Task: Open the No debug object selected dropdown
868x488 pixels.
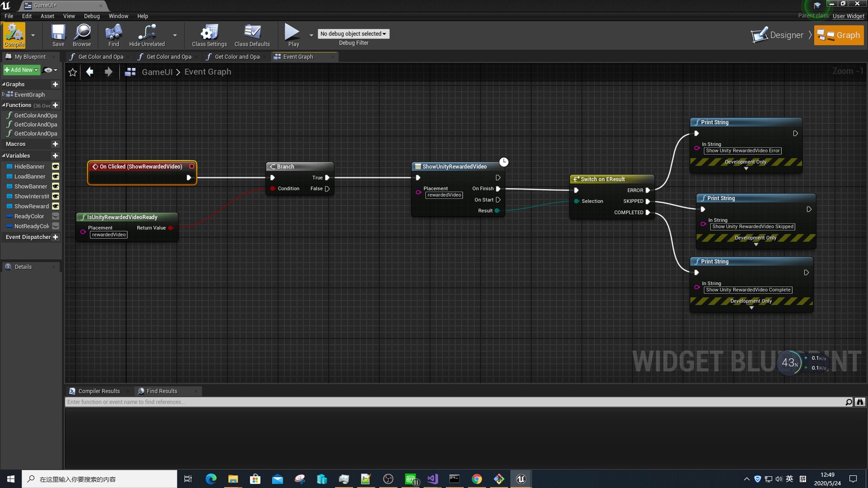Action: (353, 34)
